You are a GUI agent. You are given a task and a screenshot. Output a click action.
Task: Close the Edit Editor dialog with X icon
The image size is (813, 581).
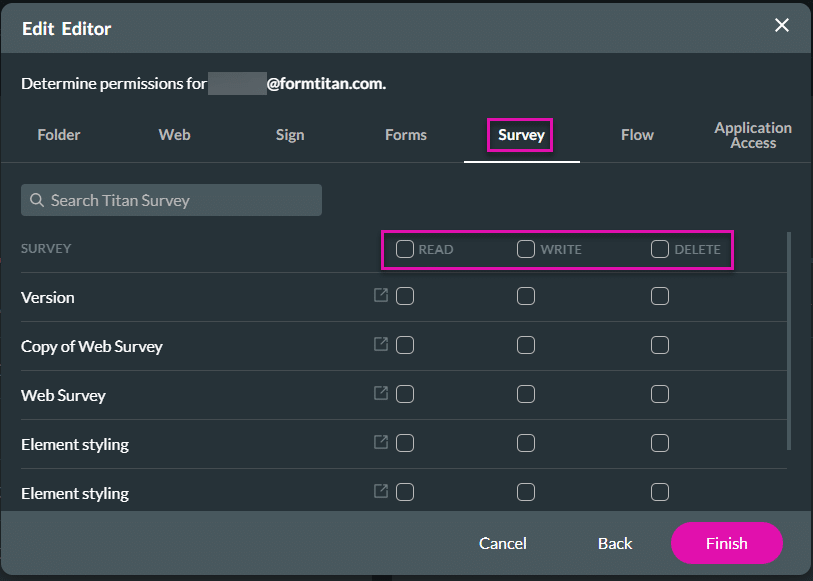pos(781,25)
